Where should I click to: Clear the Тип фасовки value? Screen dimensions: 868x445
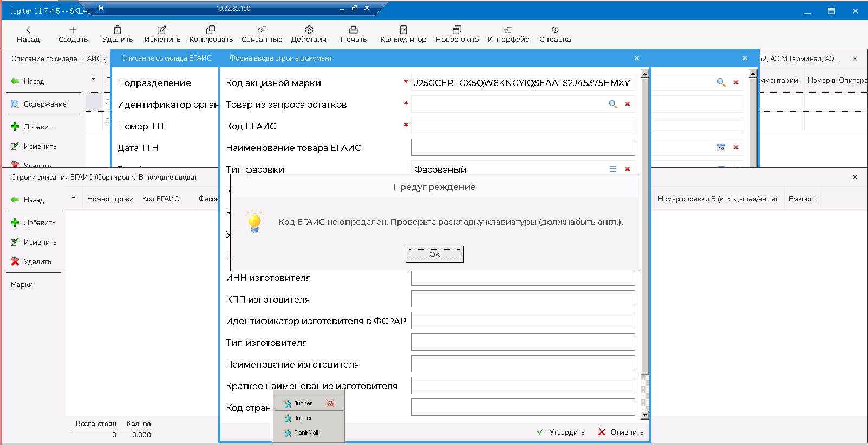click(x=628, y=169)
